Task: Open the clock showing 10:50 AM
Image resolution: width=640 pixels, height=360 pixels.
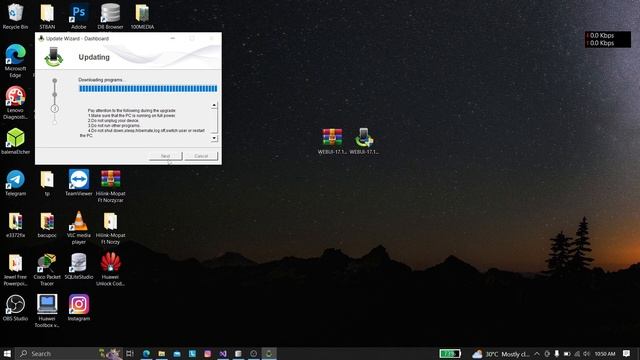Action: tap(604, 354)
